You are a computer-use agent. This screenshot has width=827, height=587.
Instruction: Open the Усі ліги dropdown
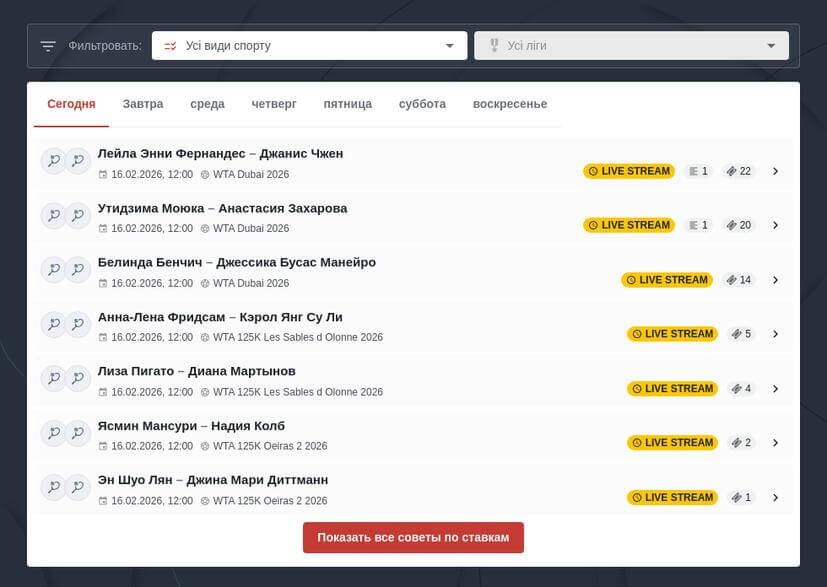[631, 46]
